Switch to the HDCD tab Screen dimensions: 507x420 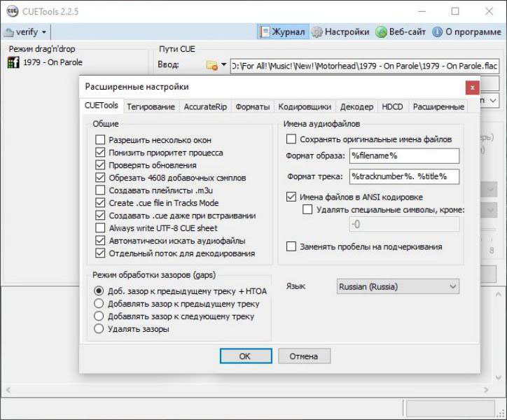pyautogui.click(x=392, y=106)
